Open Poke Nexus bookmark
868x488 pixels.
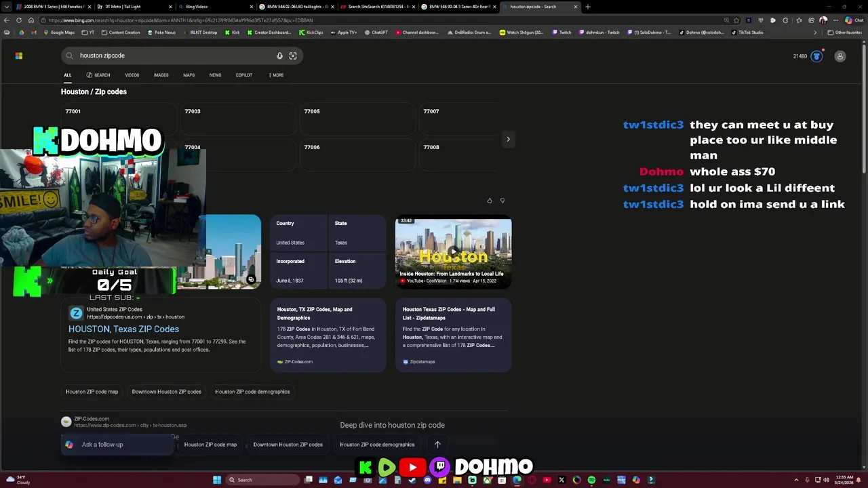[161, 33]
